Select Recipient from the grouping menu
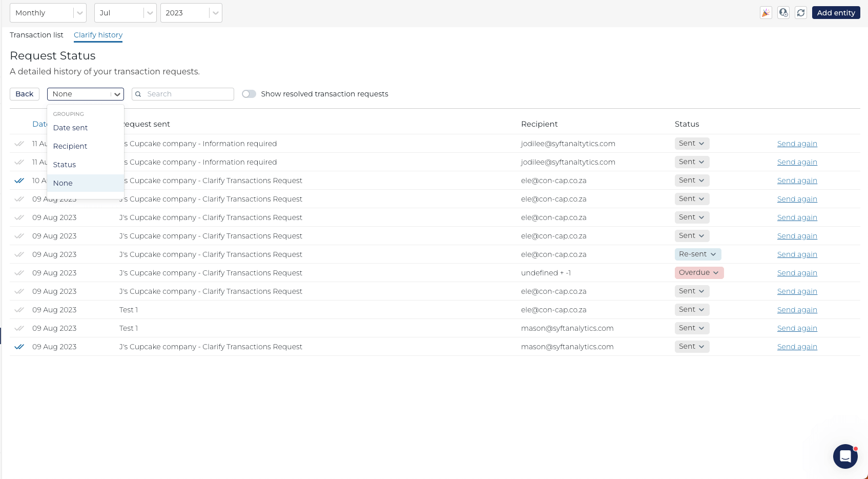 70,146
